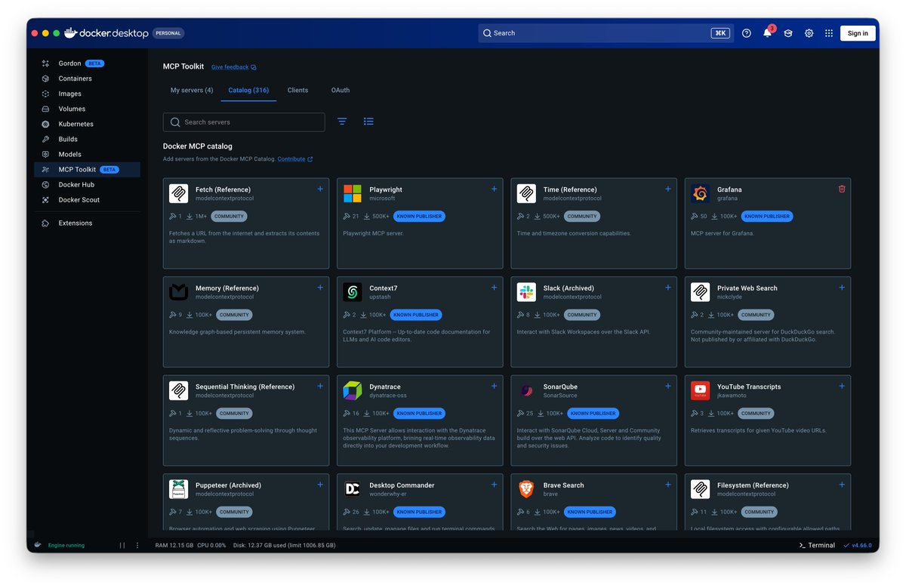The height and width of the screenshot is (588, 906).
Task: Click the Engine running status text
Action: click(x=66, y=545)
